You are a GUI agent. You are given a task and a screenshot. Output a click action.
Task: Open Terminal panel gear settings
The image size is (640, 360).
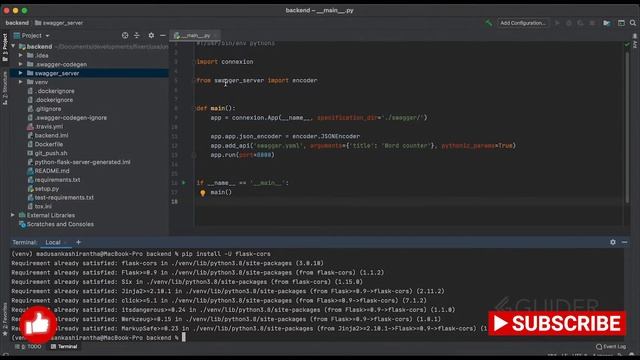point(613,242)
